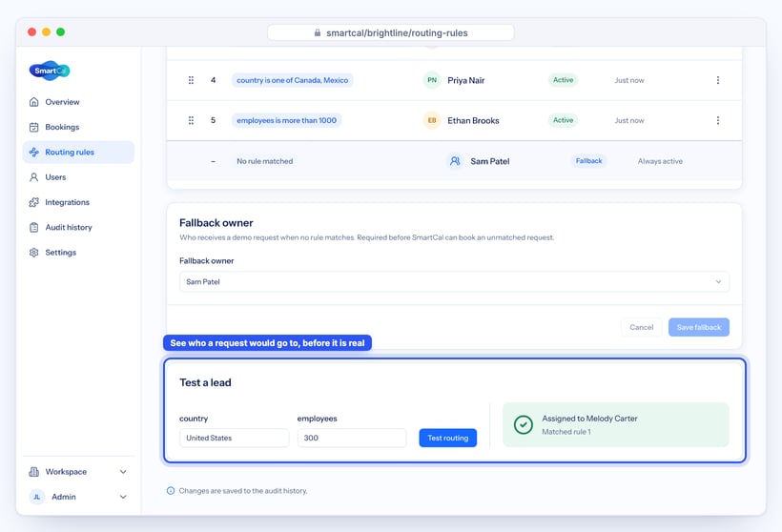Click the JL admin avatar
The width and height of the screenshot is (782, 532).
[x=37, y=497]
